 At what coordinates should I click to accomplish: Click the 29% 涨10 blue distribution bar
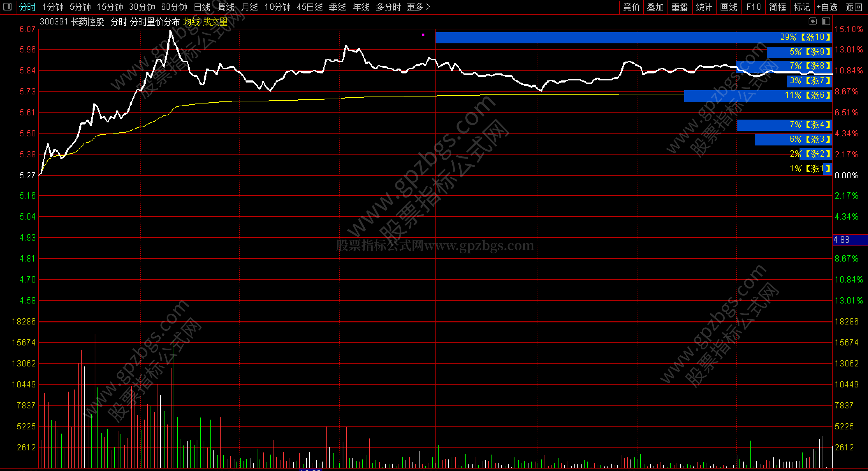point(634,37)
